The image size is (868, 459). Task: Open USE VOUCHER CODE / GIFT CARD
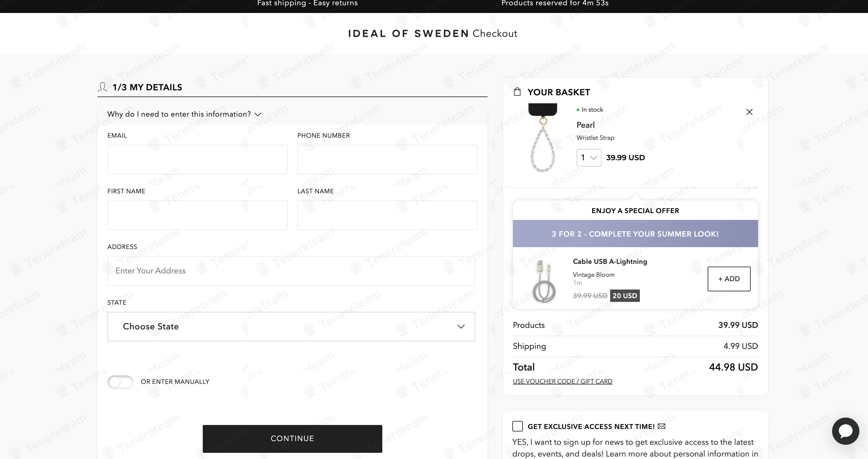pos(562,381)
